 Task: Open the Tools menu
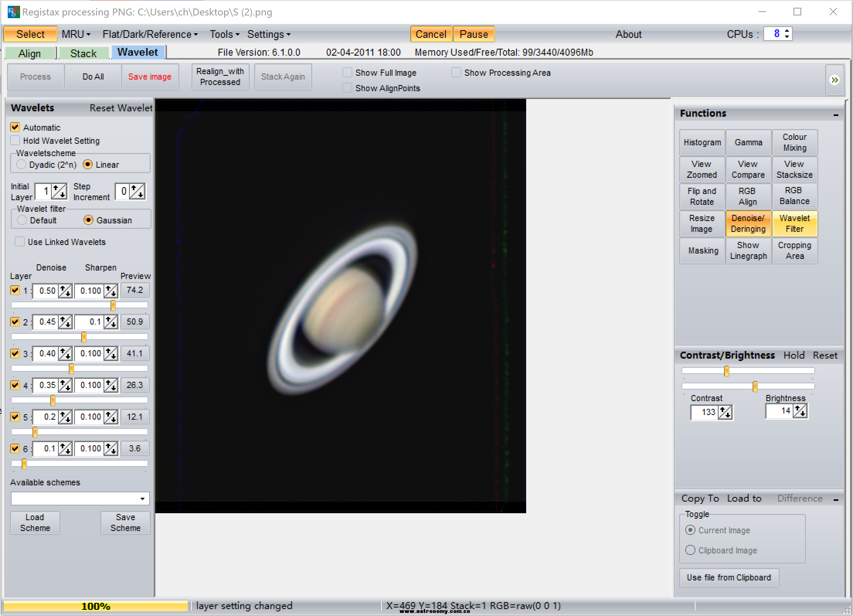click(x=224, y=34)
